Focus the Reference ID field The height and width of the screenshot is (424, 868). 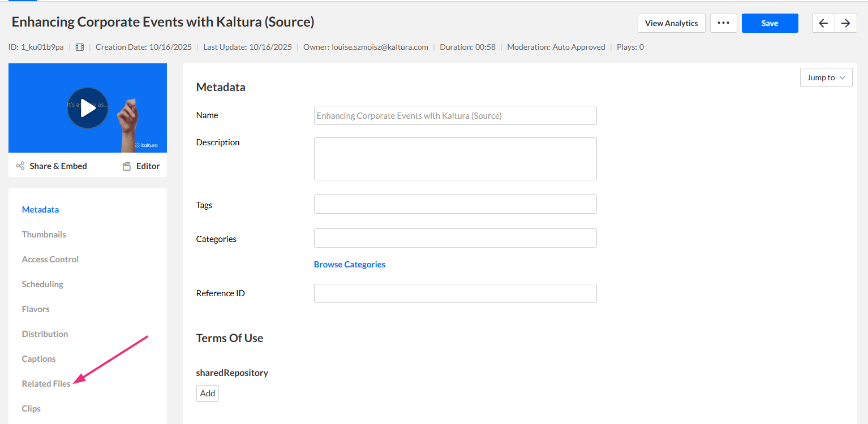pyautogui.click(x=456, y=293)
